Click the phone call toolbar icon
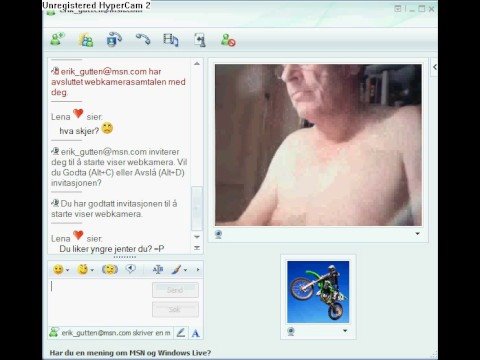Screen dimensions: 480x360 (x=143, y=39)
